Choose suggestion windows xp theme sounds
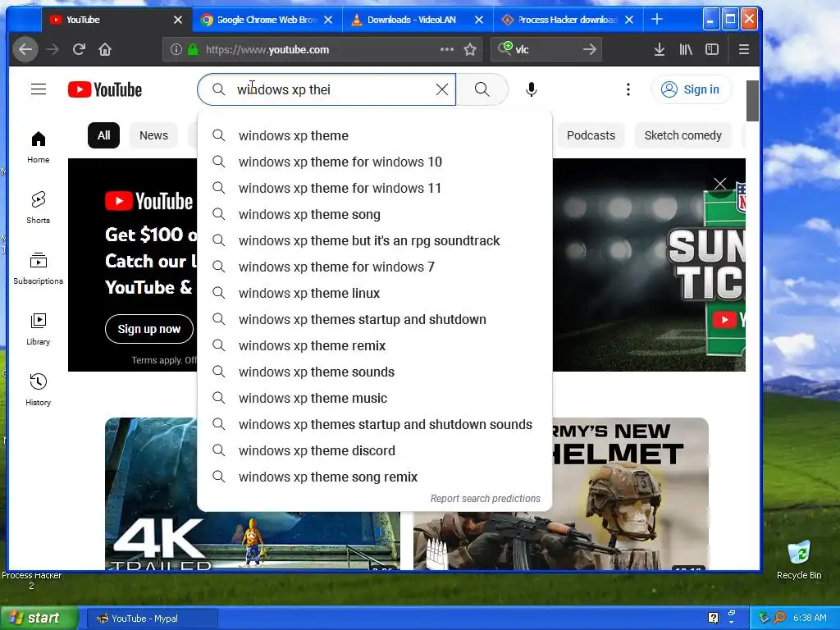Image resolution: width=840 pixels, height=630 pixels. tap(374, 372)
